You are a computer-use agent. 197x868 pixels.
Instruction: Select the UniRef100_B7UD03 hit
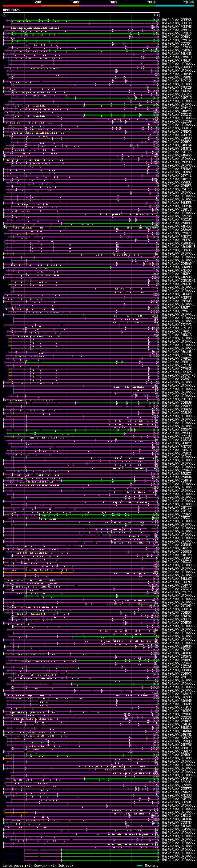point(176,169)
